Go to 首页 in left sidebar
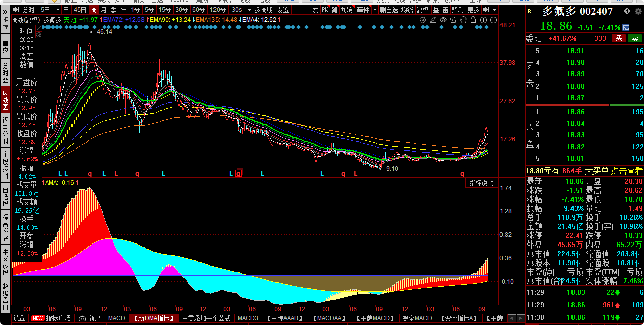Image resolution: width=644 pixels, height=325 pixels. (5, 47)
